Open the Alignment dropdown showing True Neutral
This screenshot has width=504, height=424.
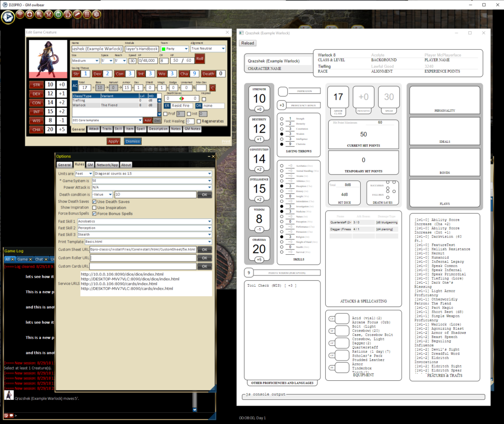click(208, 49)
